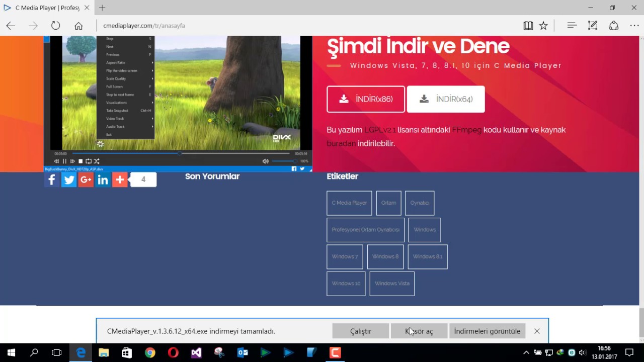Launch Opera from the taskbar

(173, 352)
